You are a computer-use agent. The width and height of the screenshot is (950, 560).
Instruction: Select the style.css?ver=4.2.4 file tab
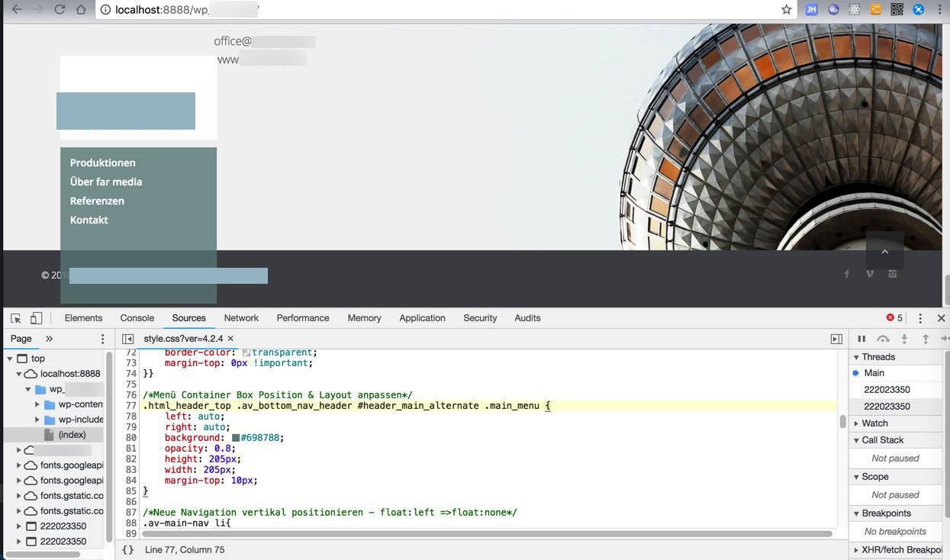point(183,339)
